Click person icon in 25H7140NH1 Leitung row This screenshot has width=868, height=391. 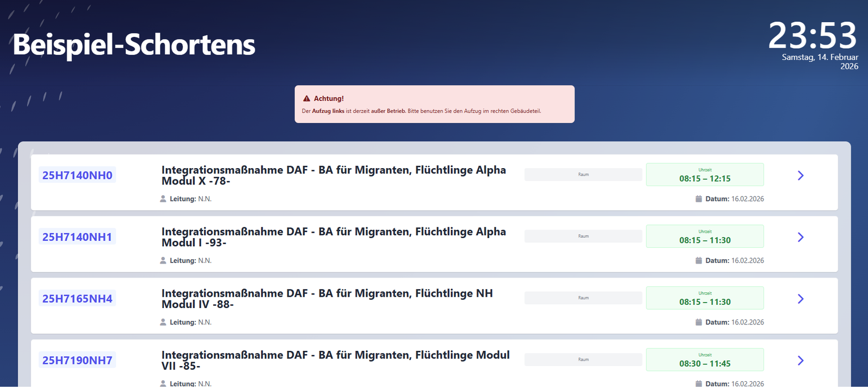click(x=163, y=261)
